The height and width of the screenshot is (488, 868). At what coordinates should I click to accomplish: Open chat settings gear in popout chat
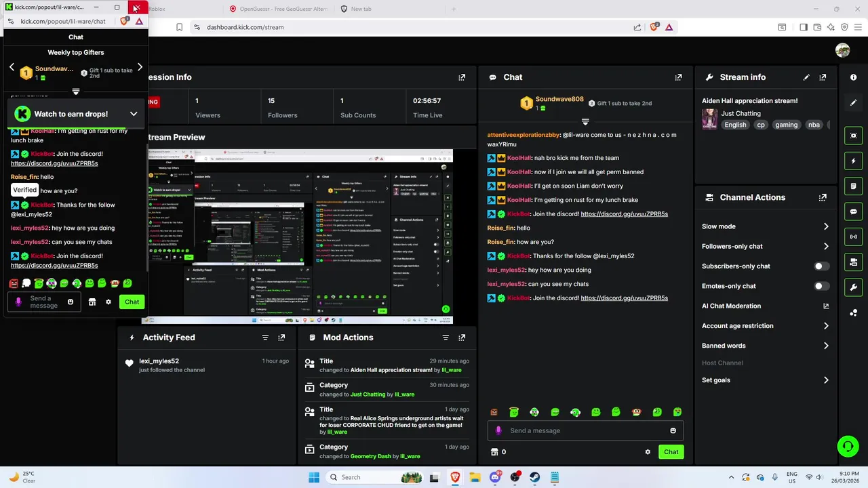[x=108, y=302]
